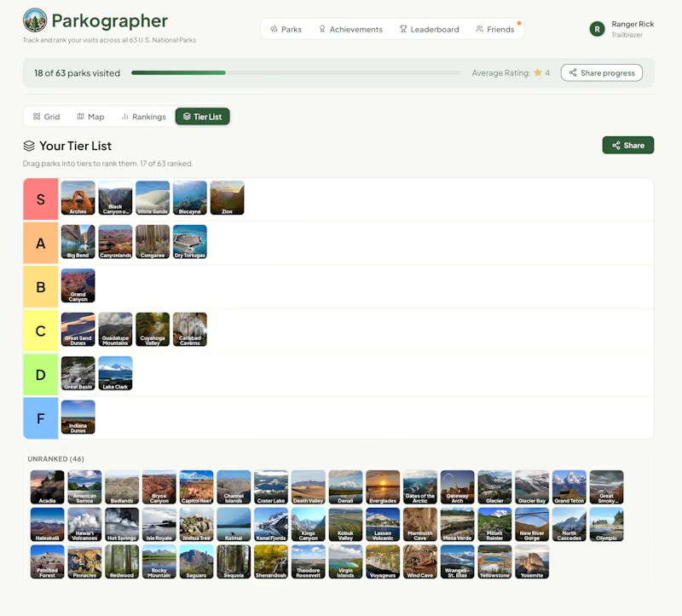The height and width of the screenshot is (616, 682).
Task: Open the Friends section
Action: coord(495,29)
